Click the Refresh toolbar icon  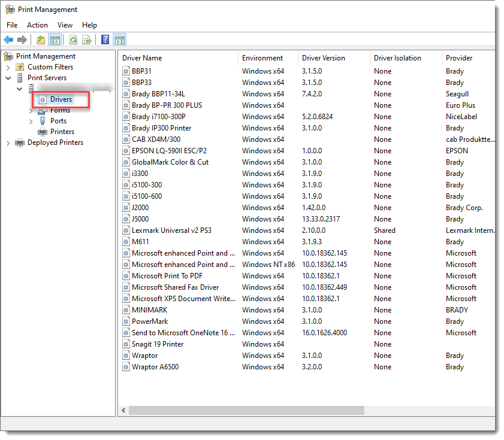pyautogui.click(x=73, y=40)
